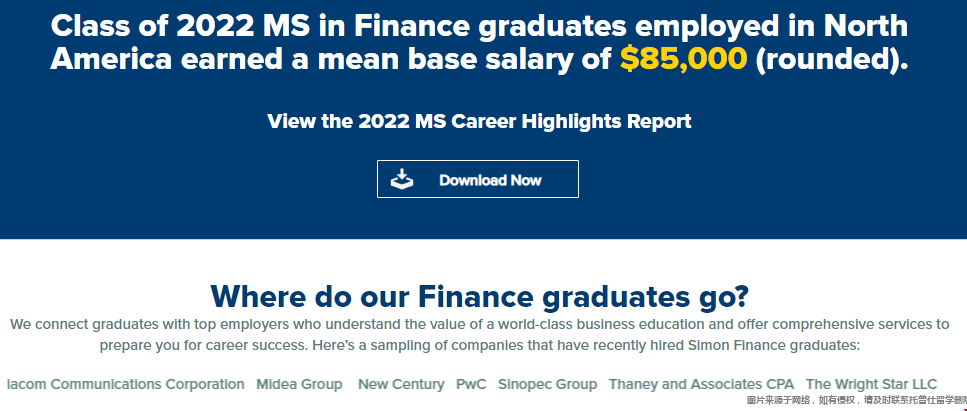Click Thaney and Associates CPA

[701, 384]
